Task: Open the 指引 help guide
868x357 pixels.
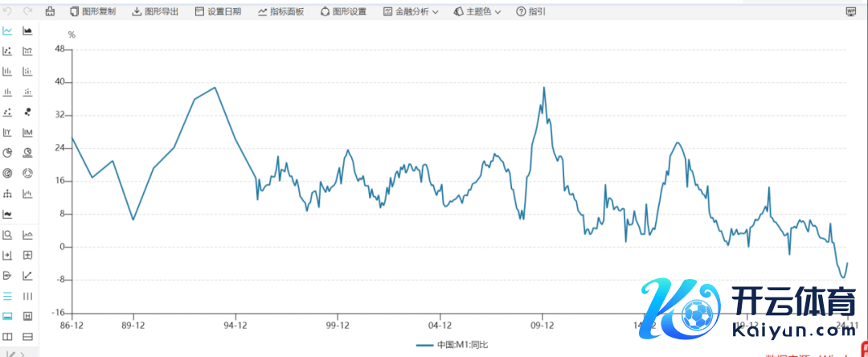Action: [530, 12]
